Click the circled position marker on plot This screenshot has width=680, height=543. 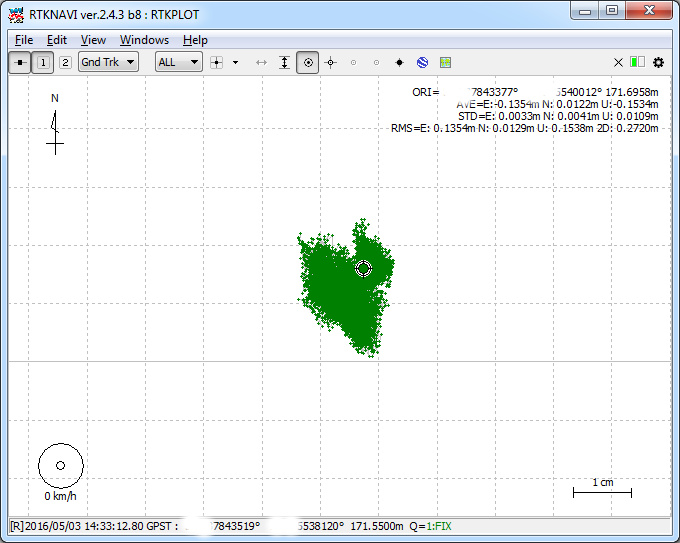point(364,268)
